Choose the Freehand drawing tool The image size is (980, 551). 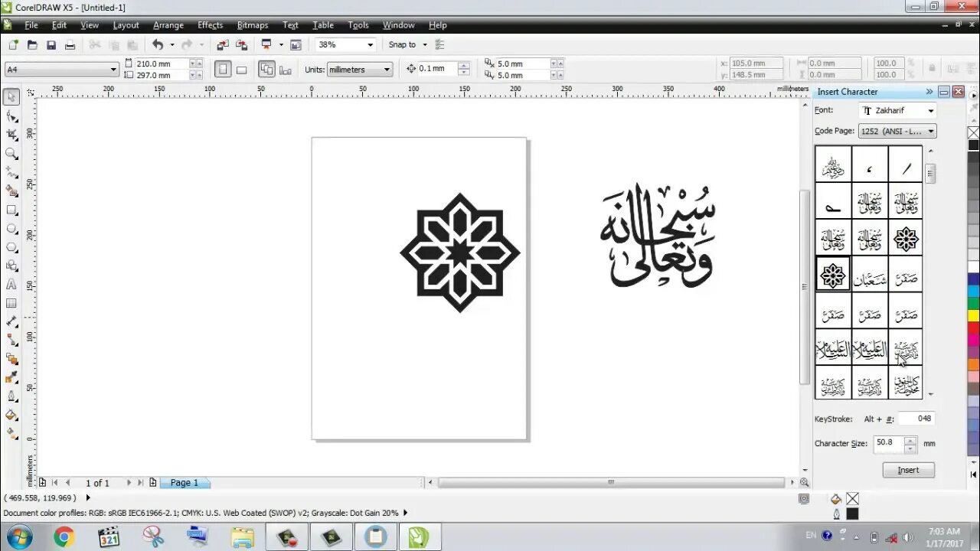click(11, 172)
